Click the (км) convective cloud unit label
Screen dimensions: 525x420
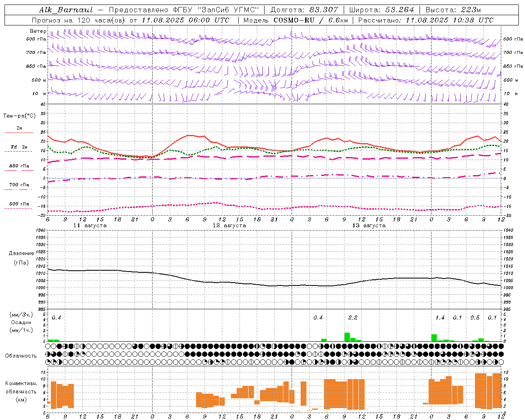point(21,399)
